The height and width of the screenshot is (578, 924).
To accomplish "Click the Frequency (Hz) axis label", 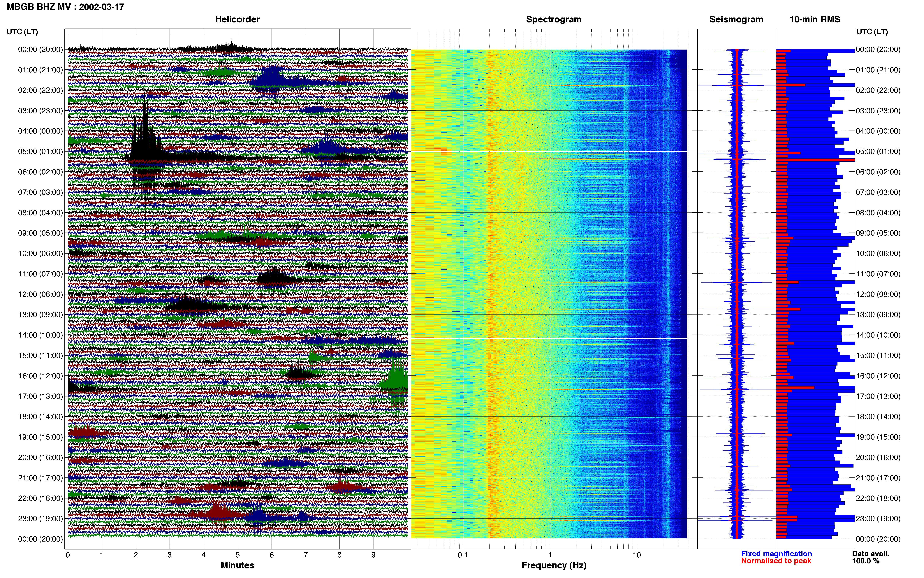I will [554, 565].
